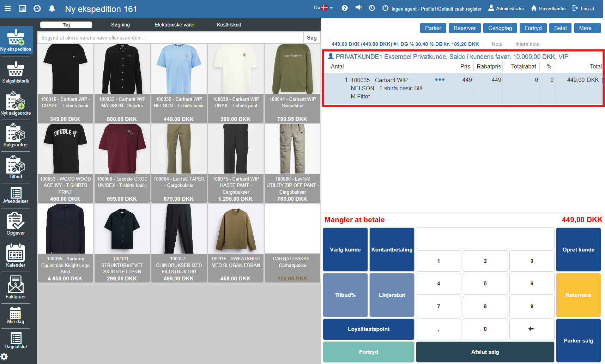Select the Tøj category tab
This screenshot has height=364, width=605.
click(x=66, y=25)
